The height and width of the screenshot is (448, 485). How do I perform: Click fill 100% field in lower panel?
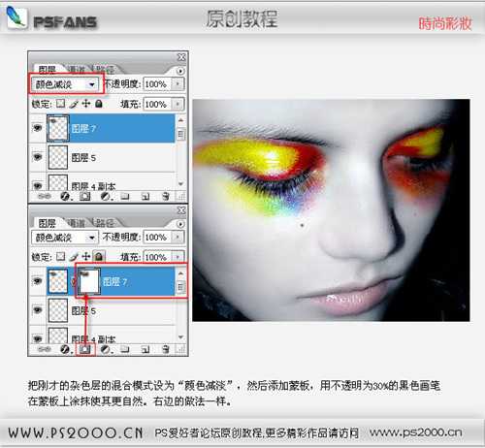pyautogui.click(x=157, y=257)
